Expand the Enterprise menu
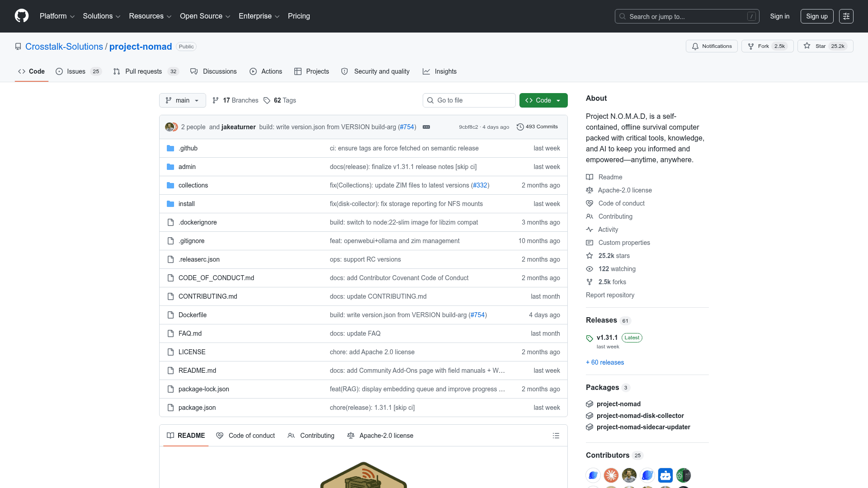868x488 pixels. [259, 16]
